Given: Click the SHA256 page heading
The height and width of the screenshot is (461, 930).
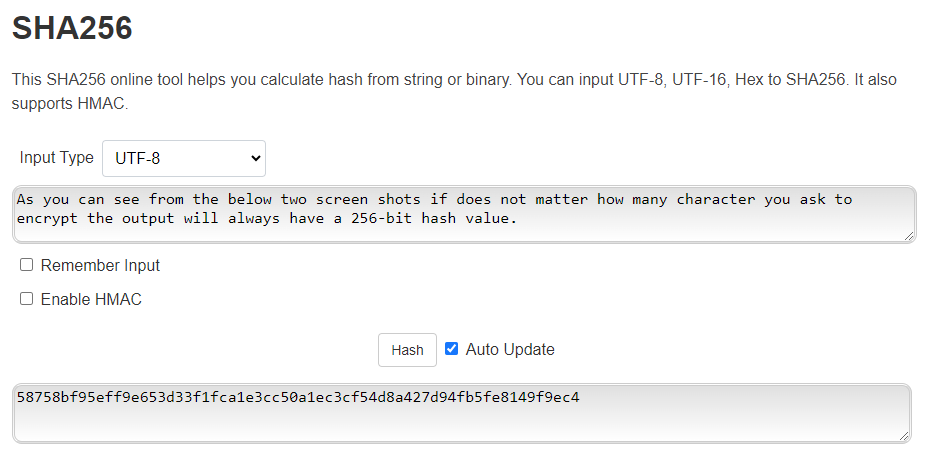Looking at the screenshot, I should tap(71, 29).
